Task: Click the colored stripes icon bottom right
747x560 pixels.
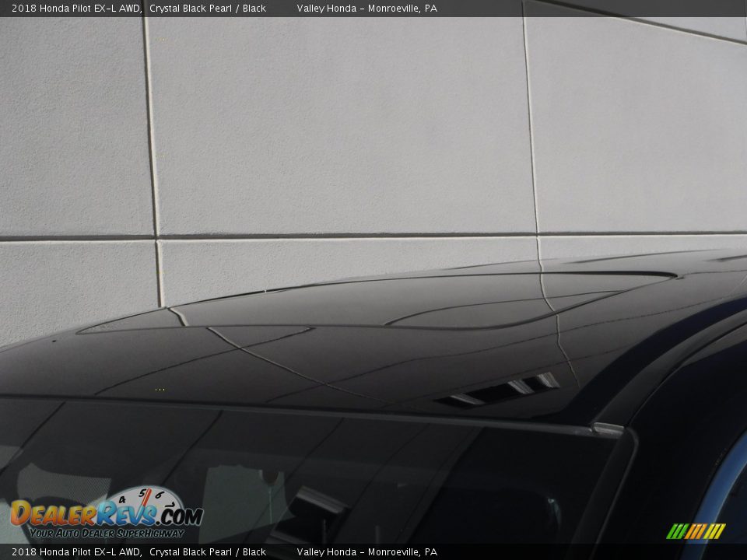Action: coord(696,531)
